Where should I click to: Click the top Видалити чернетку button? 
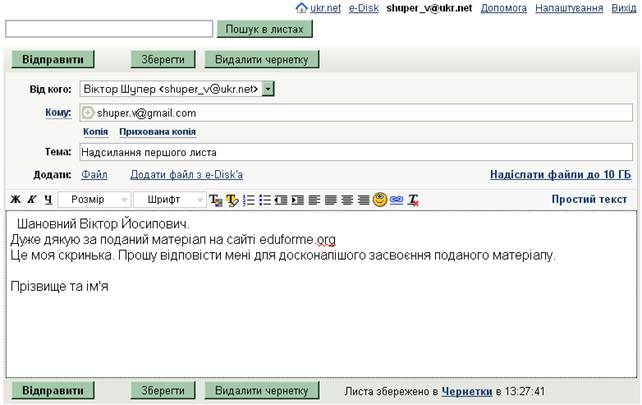262,59
